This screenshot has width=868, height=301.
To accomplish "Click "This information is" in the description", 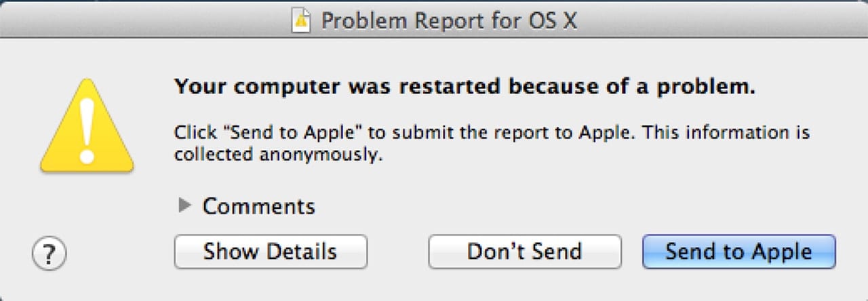I will [726, 132].
